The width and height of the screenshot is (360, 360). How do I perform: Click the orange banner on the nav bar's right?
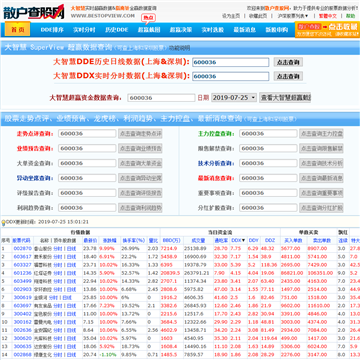click(327, 29)
